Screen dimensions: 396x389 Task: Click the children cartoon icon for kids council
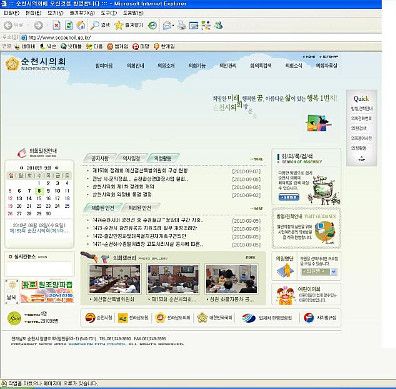pyautogui.click(x=286, y=295)
